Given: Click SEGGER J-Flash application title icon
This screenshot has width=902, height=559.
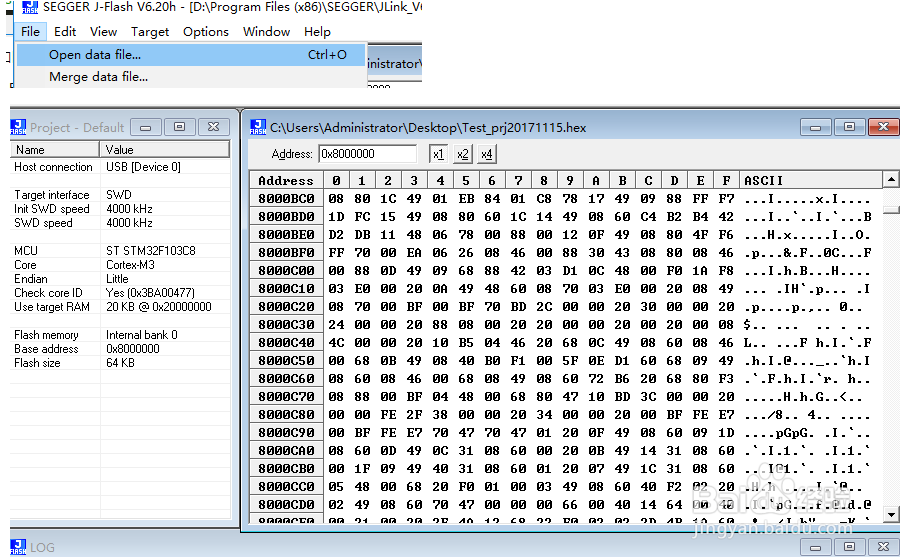Looking at the screenshot, I should [x=30, y=7].
